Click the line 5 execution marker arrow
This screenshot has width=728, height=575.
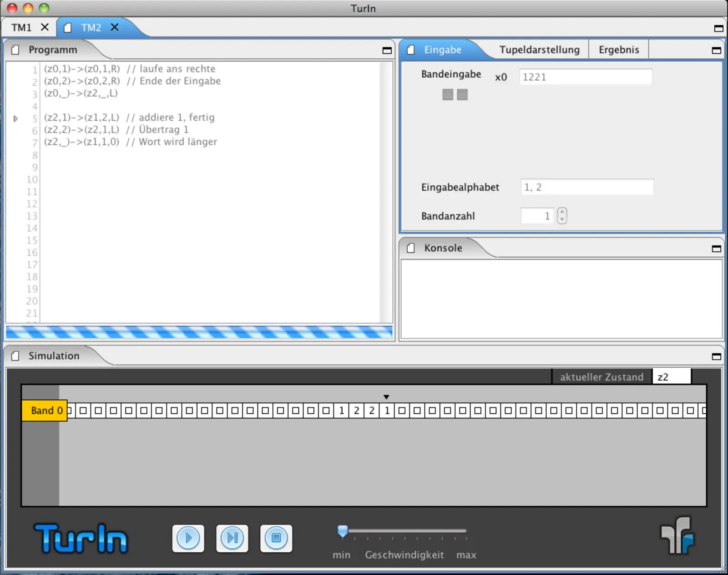click(x=15, y=118)
